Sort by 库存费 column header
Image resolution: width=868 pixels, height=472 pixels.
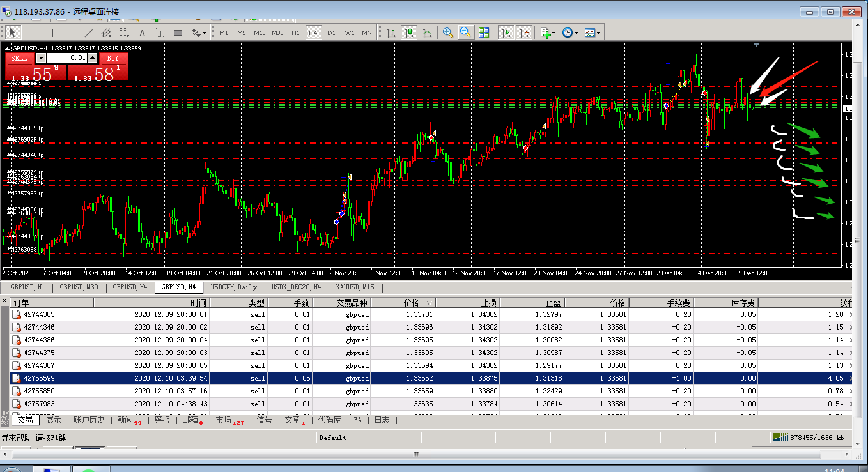pos(725,303)
